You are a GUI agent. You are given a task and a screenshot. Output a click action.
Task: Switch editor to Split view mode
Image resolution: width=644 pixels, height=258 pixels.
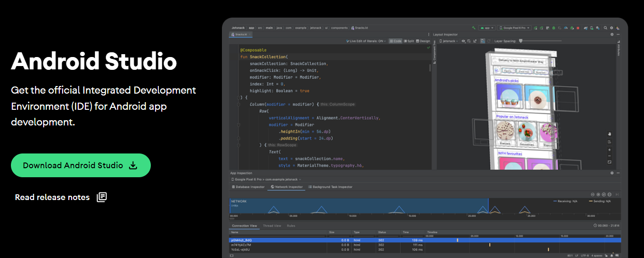(409, 41)
